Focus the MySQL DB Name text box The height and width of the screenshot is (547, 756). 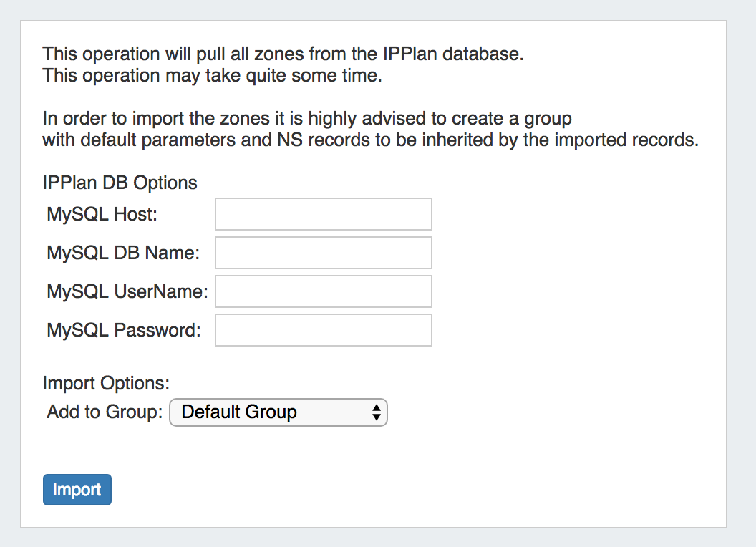(323, 253)
